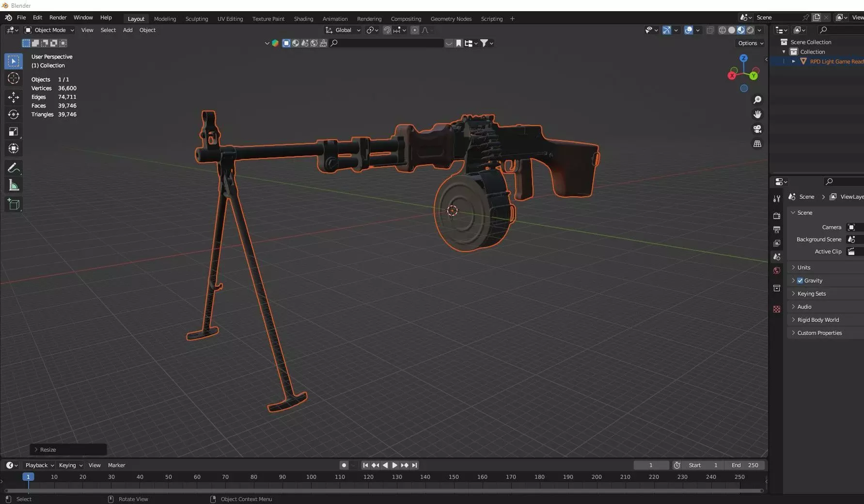Open the Texture properties tab
864x504 pixels.
click(x=777, y=309)
